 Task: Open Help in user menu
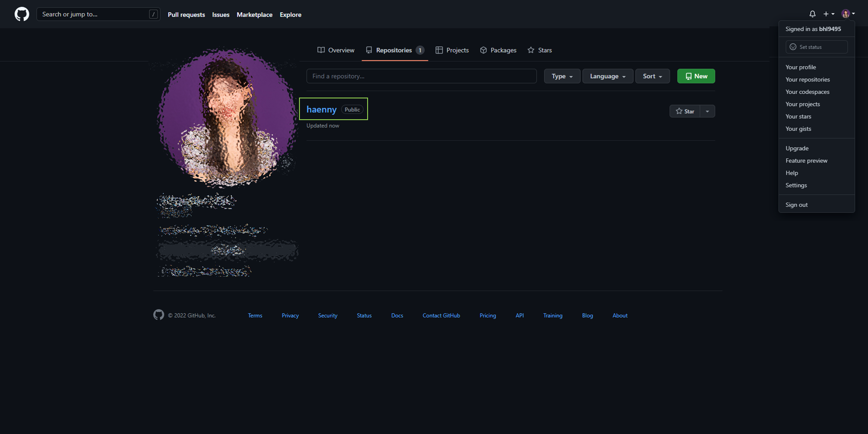pos(792,173)
